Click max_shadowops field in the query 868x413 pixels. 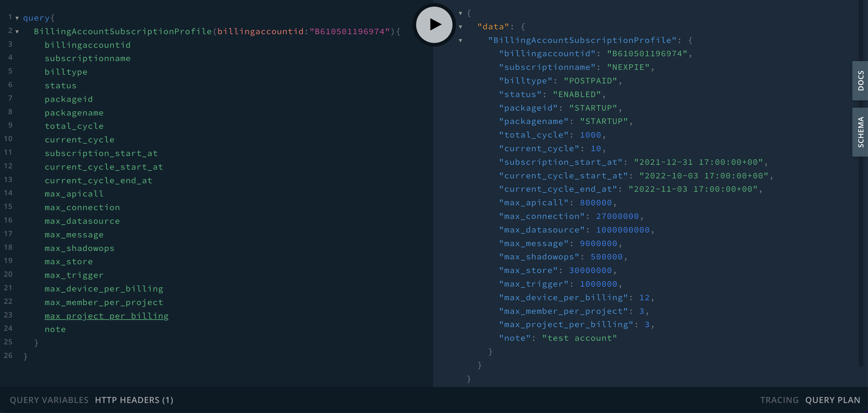tap(80, 248)
